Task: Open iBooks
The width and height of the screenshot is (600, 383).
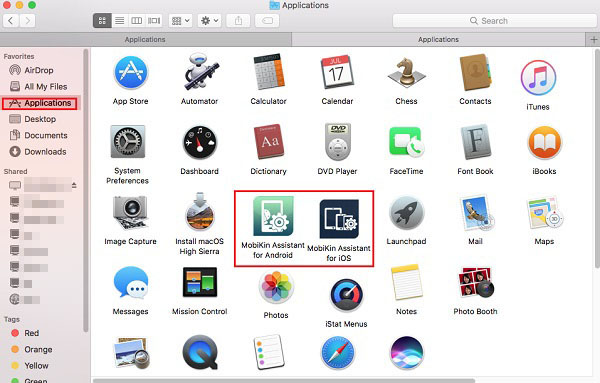Action: pyautogui.click(x=544, y=142)
